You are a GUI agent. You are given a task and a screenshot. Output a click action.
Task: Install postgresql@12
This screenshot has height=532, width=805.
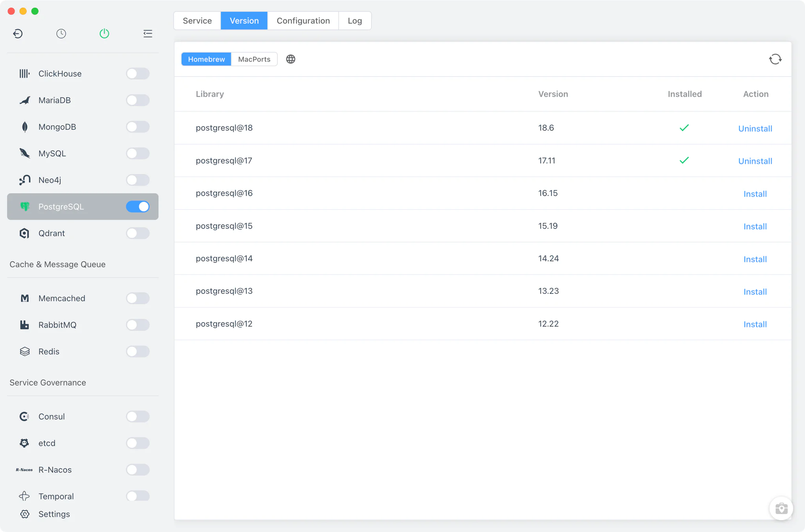755,325
